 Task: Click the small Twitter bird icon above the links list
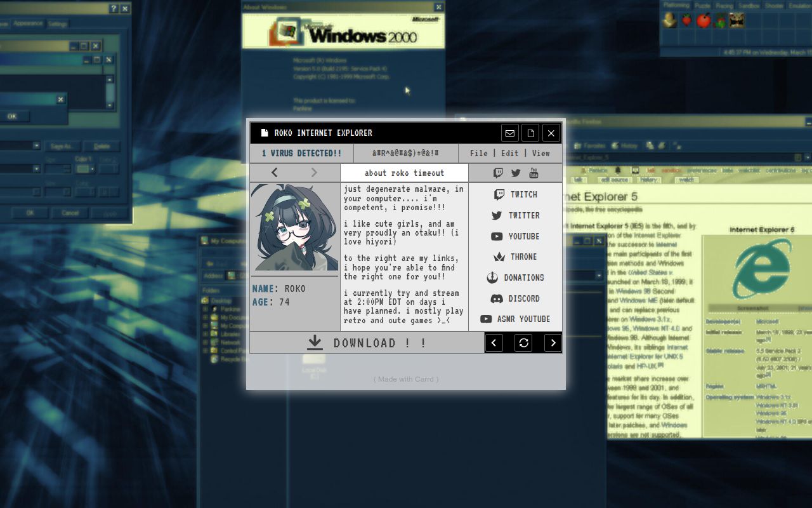[516, 173]
